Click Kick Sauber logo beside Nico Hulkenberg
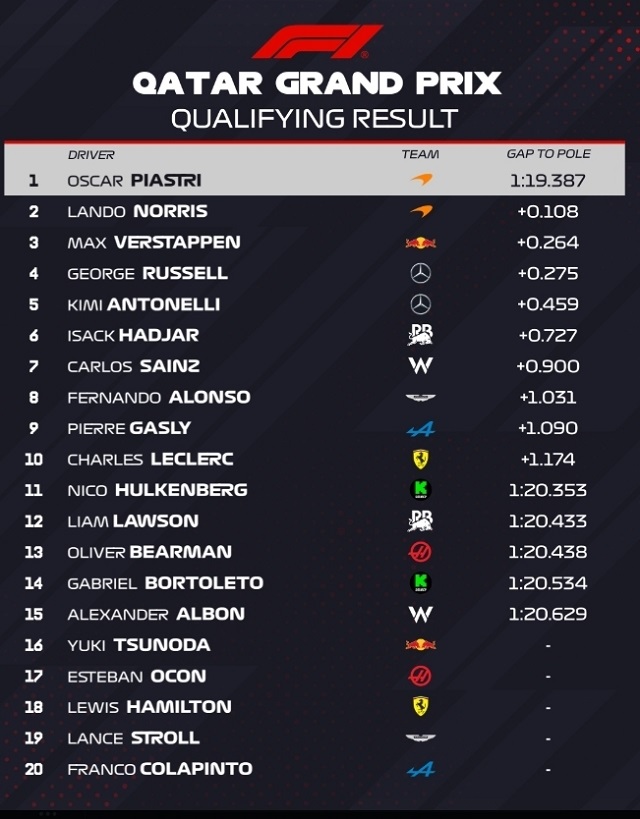Viewport: 640px width, 819px height. pos(421,490)
